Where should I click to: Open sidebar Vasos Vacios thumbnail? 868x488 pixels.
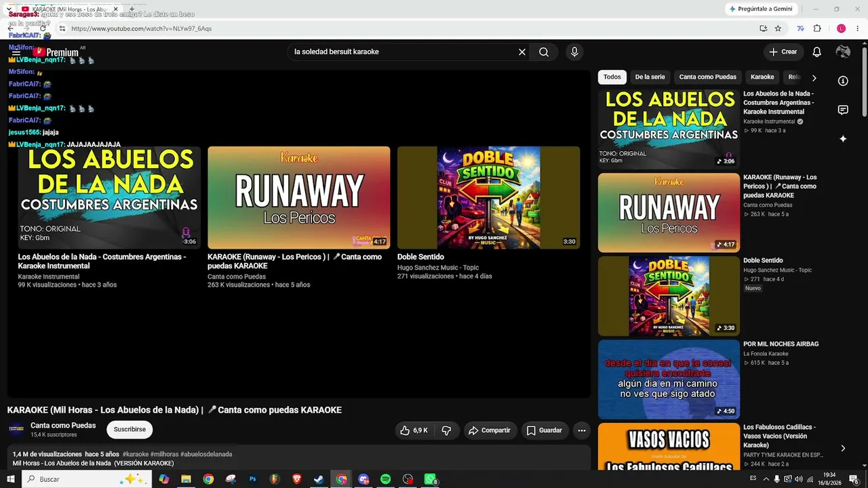669,446
